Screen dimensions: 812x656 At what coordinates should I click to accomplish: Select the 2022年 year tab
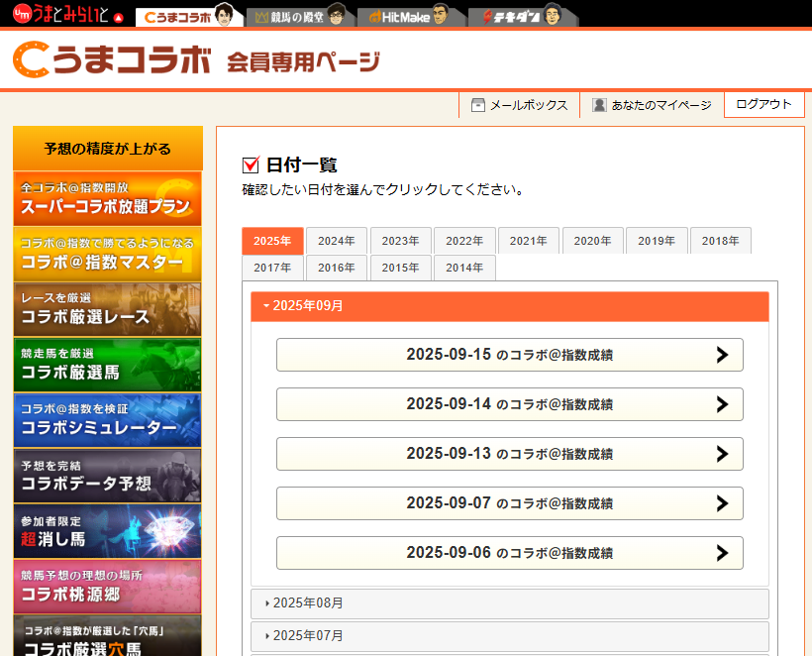click(x=464, y=241)
